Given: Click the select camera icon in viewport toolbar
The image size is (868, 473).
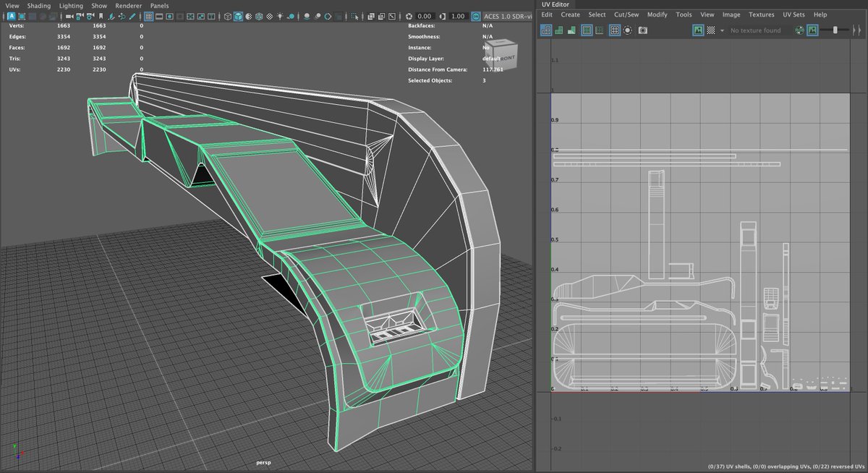Looking at the screenshot, I should tap(69, 16).
